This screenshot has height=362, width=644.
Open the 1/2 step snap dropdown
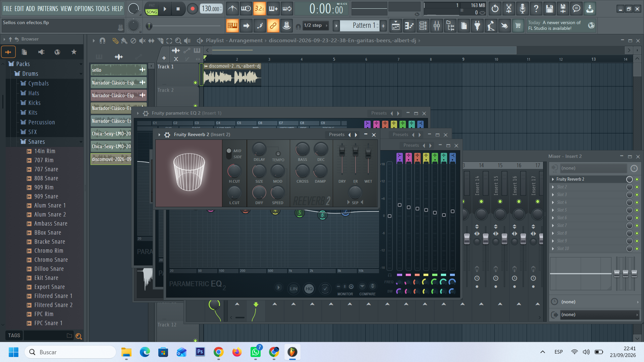click(x=316, y=25)
